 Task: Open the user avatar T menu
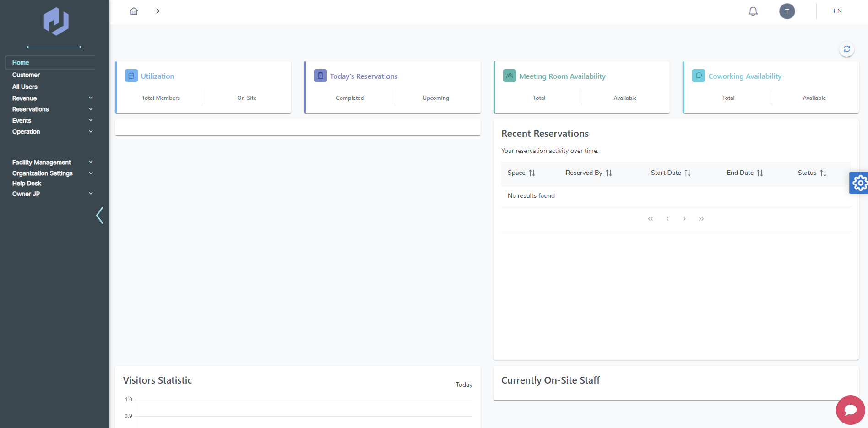(787, 11)
